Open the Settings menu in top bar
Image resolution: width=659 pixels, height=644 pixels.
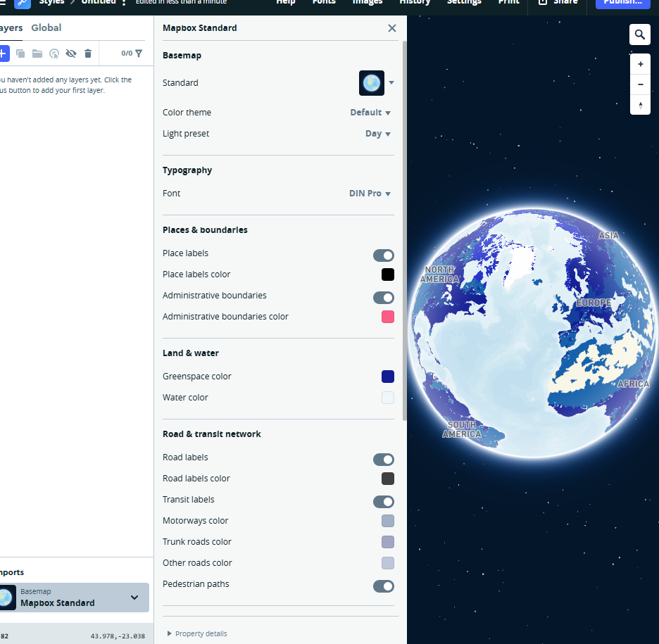464,2
